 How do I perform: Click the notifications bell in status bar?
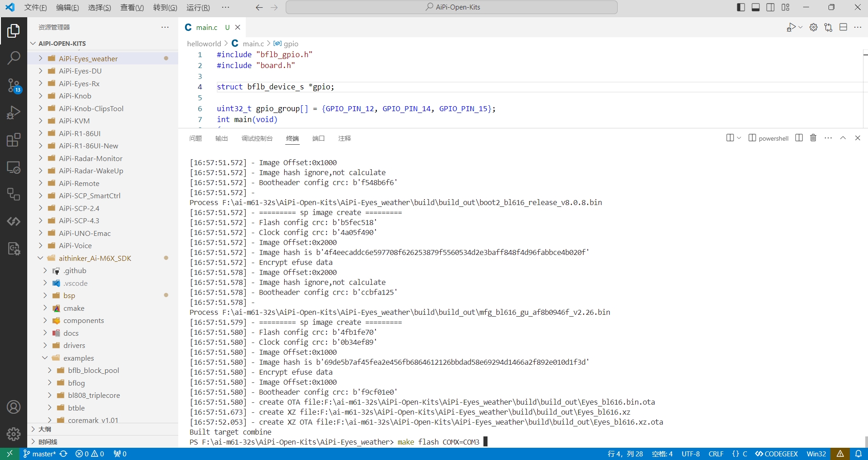pos(858,454)
